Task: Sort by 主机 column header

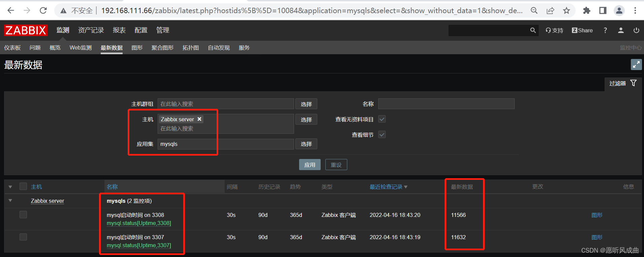Action: coord(36,187)
